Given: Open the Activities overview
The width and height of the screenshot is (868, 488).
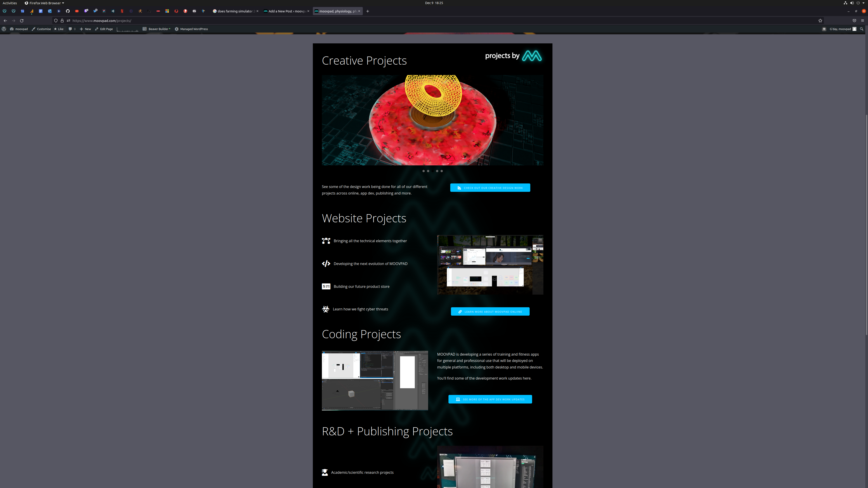Looking at the screenshot, I should [x=10, y=3].
